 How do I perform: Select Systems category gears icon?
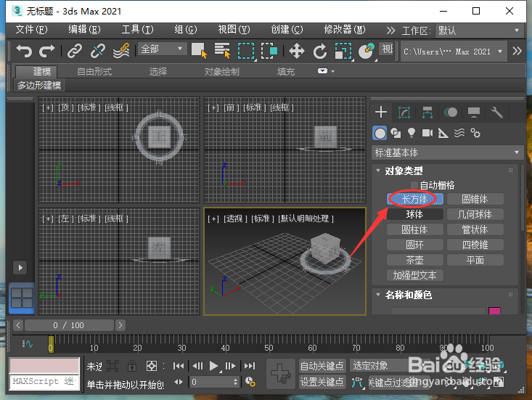[475, 134]
